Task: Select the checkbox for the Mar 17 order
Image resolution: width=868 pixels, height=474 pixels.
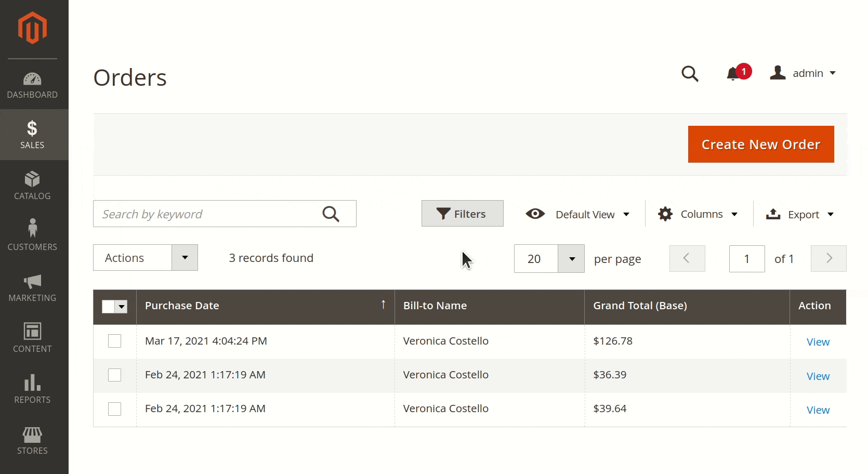Action: click(114, 341)
